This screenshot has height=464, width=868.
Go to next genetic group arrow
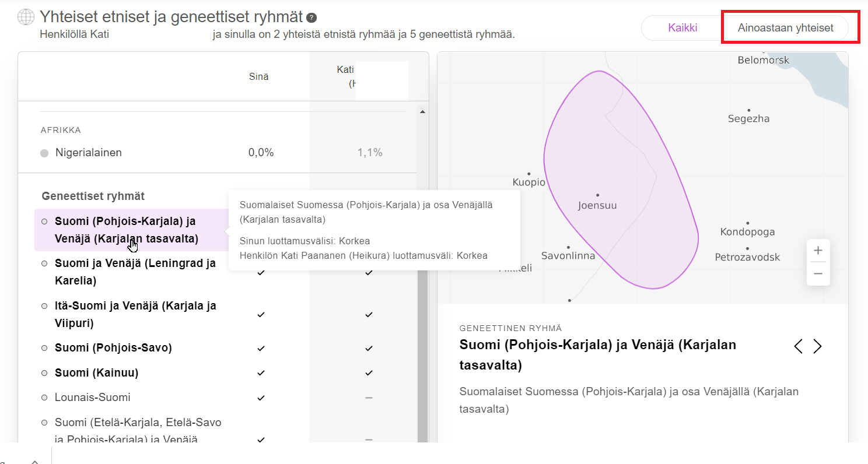tap(817, 346)
